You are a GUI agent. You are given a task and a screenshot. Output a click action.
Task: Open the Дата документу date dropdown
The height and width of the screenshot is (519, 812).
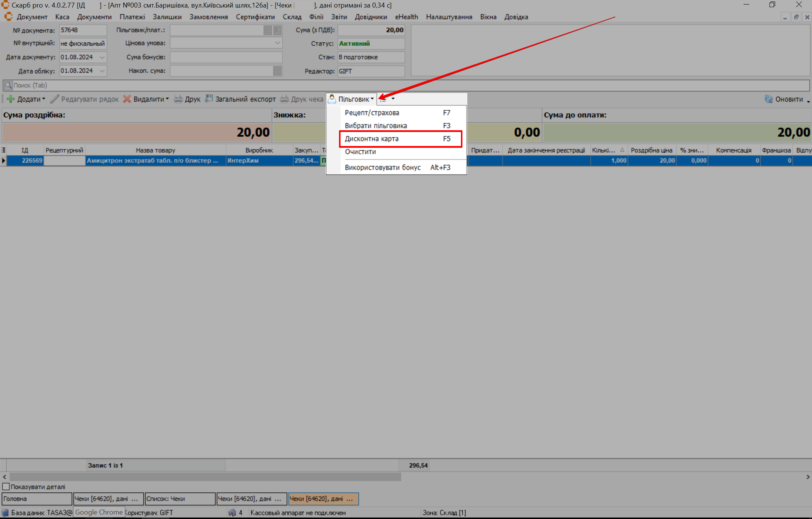pyautogui.click(x=102, y=57)
